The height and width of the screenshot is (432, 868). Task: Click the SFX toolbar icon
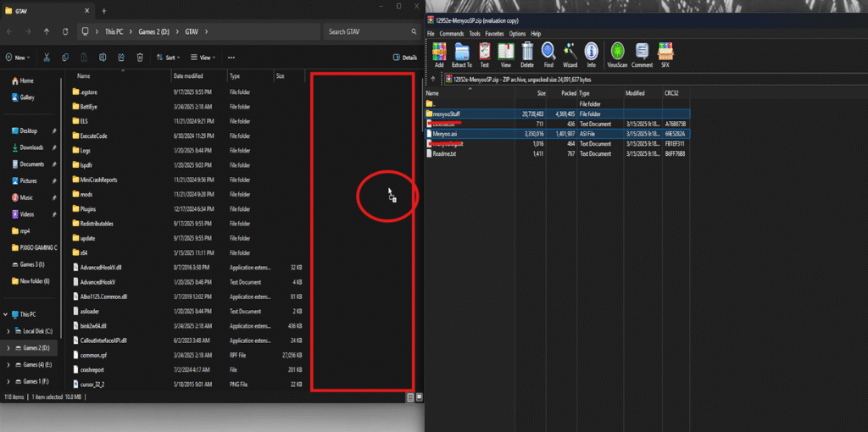tap(665, 54)
